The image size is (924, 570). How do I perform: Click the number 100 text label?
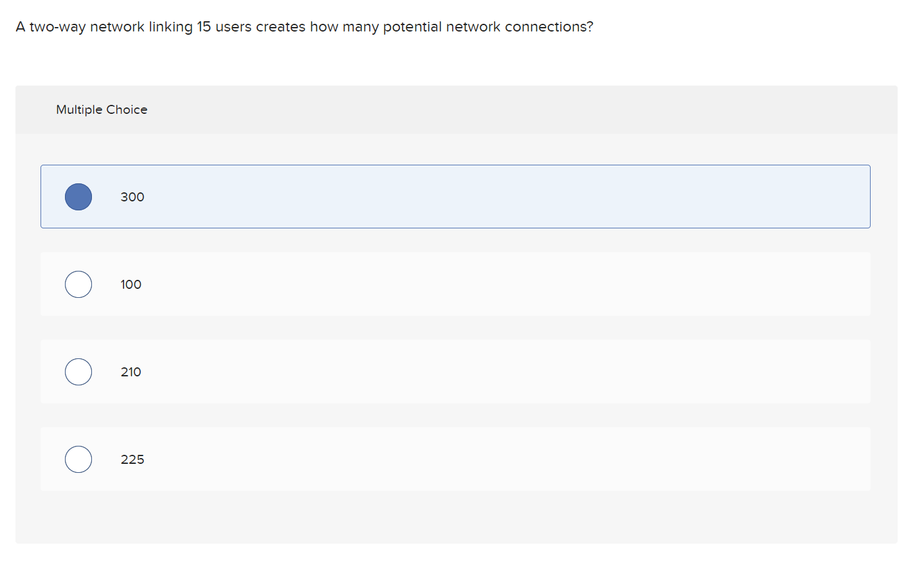click(131, 284)
